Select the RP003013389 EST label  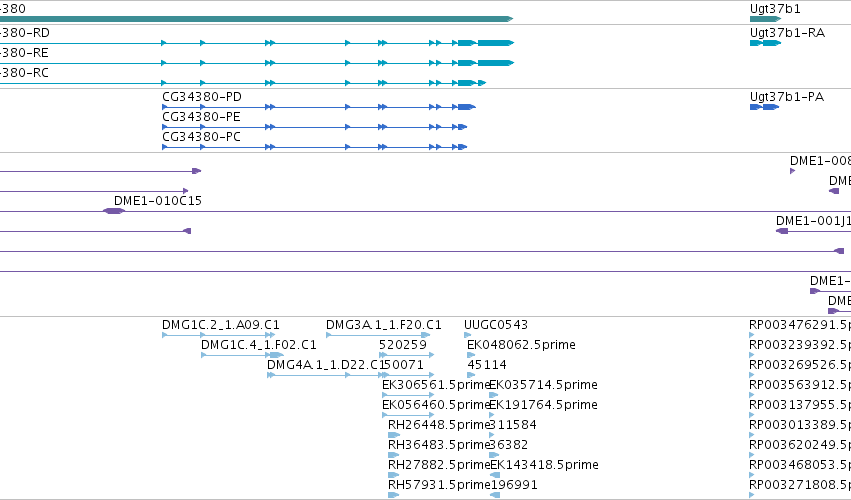(x=800, y=425)
